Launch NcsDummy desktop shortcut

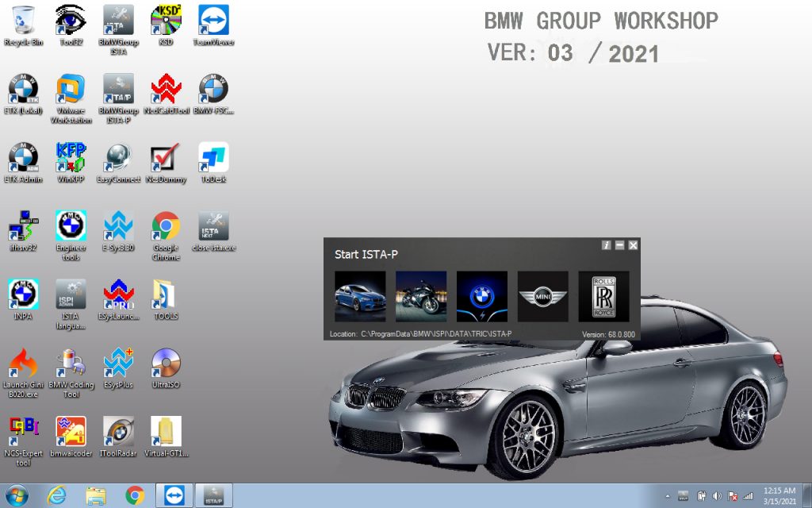[166, 163]
